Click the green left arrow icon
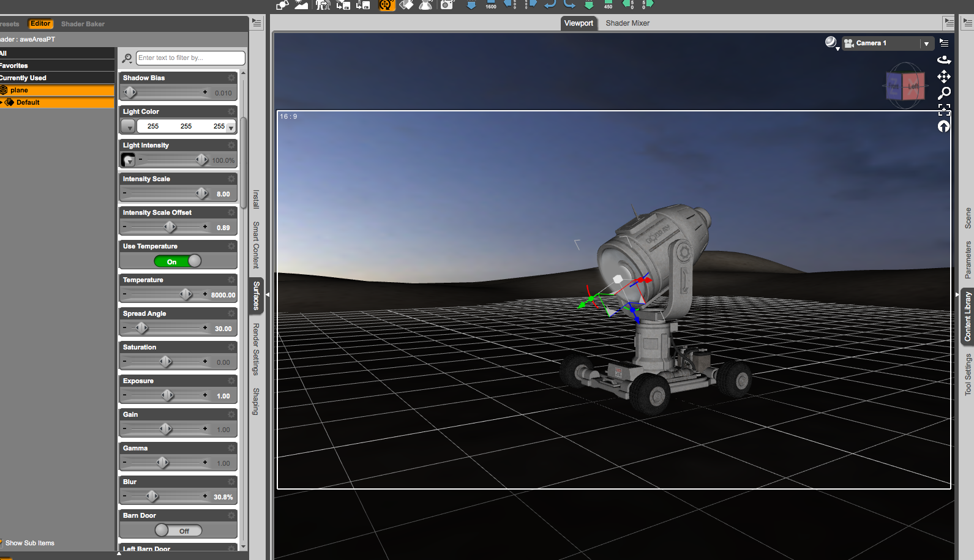 [627, 4]
